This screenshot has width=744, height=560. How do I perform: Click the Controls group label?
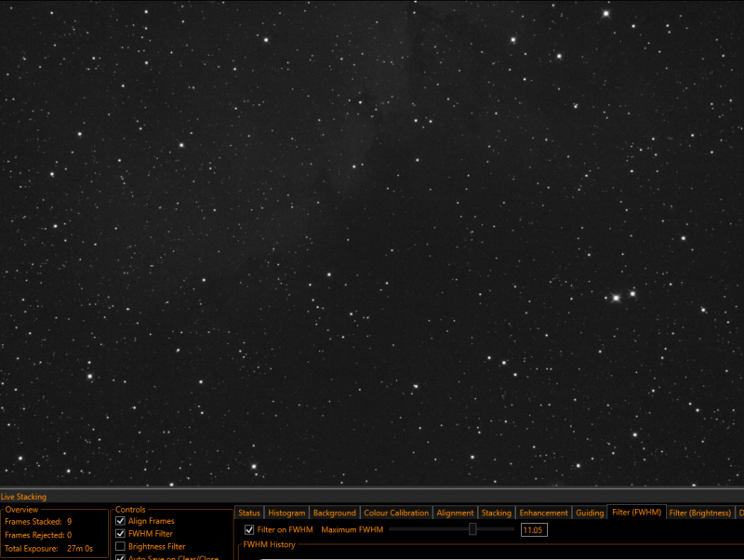130,510
